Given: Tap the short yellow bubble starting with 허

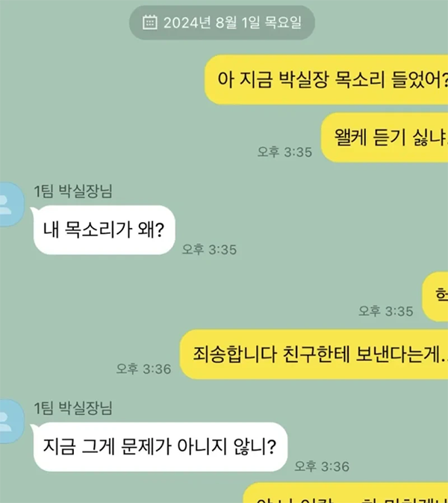Looking at the screenshot, I should (435, 297).
